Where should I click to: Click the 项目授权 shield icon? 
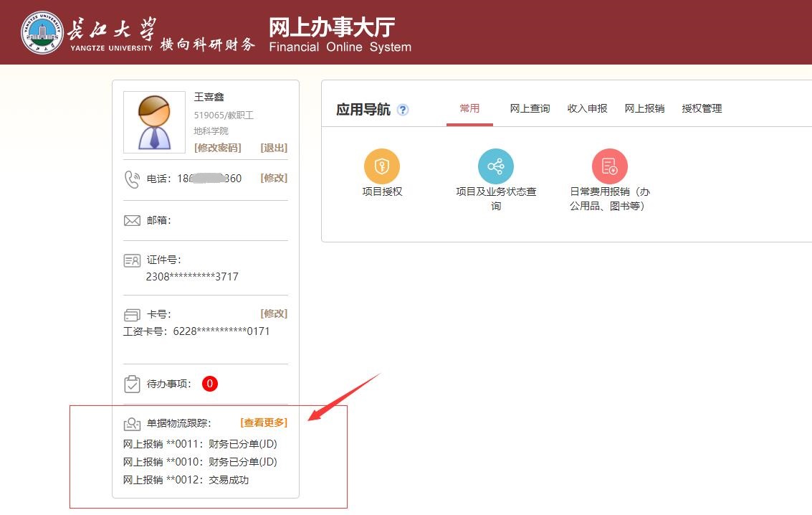click(382, 166)
